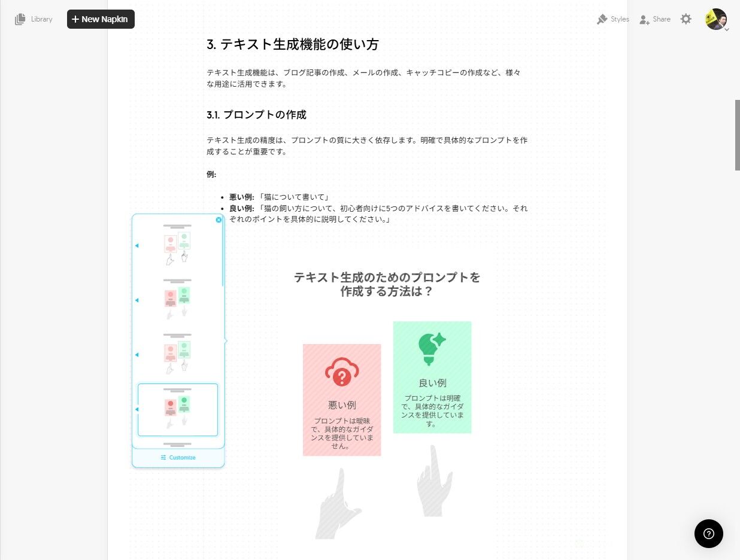
Task: Click the label 良い例 in the green card
Action: (432, 383)
